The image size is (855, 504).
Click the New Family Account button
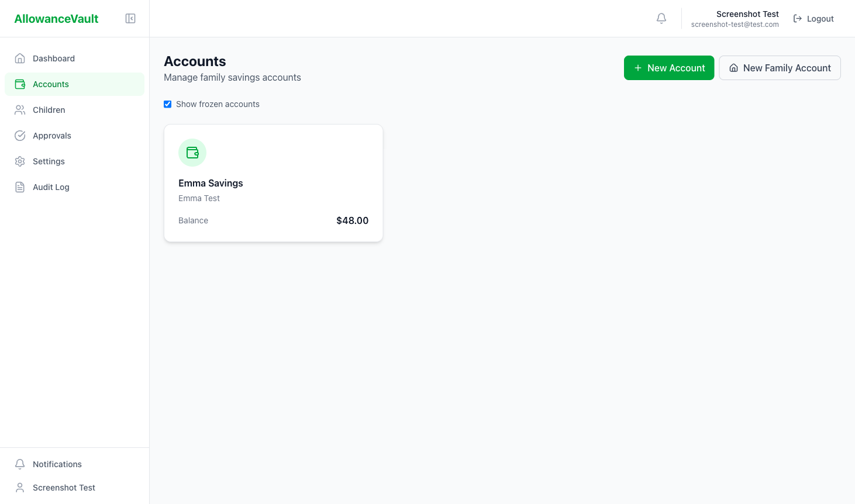click(x=780, y=68)
